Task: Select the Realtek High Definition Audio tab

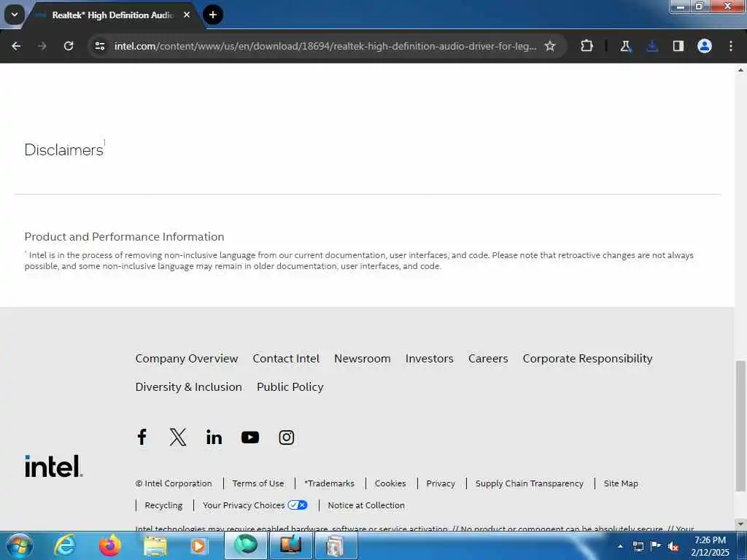Action: point(113,15)
